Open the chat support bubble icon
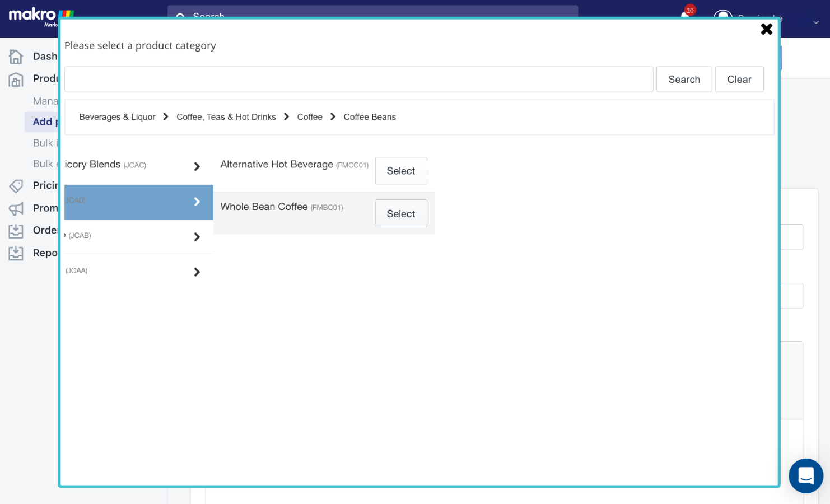This screenshot has width=830, height=504. pyautogui.click(x=806, y=476)
